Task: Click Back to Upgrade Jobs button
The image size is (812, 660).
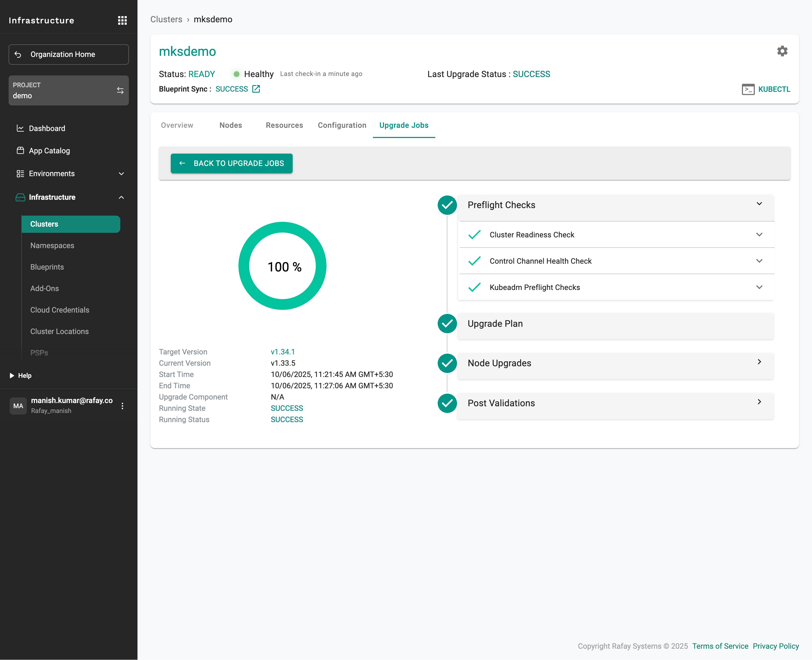Action: (231, 164)
